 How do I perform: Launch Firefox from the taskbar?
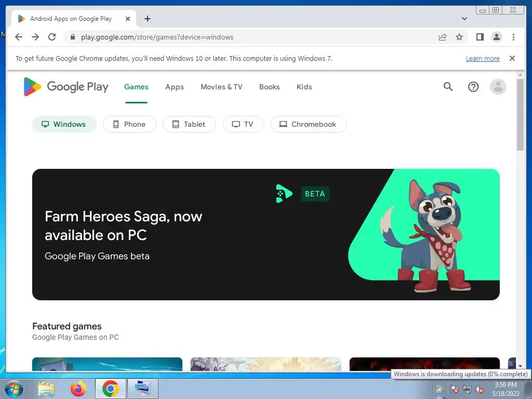tap(78, 389)
